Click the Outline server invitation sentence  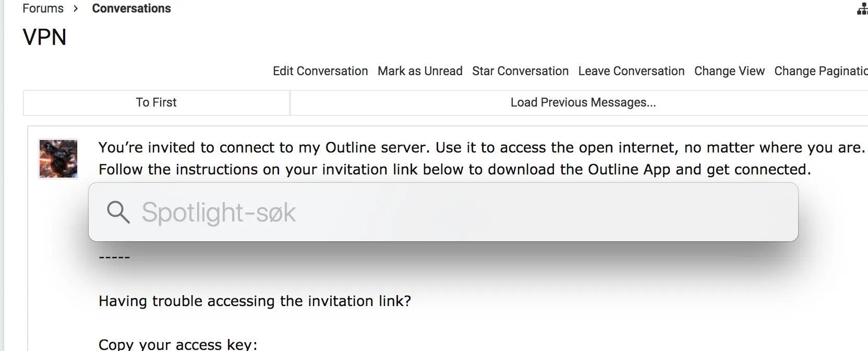[x=480, y=147]
